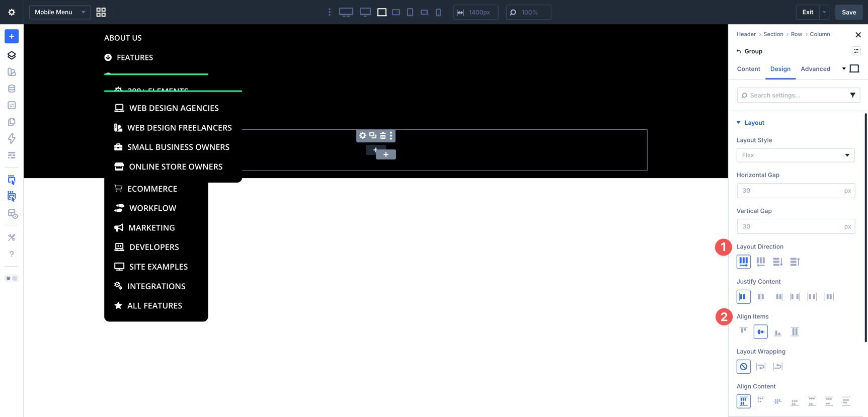This screenshot has height=417, width=868.
Task: Select the smallest phone breakpoint icon
Action: (x=438, y=12)
